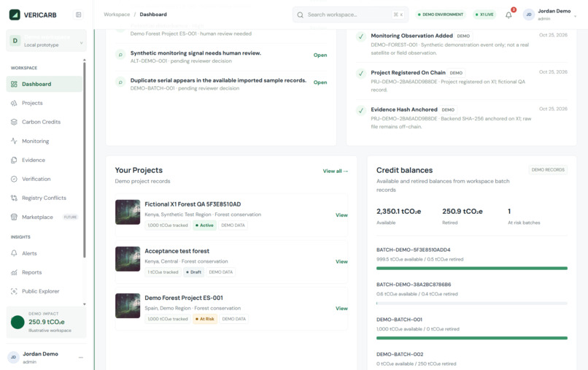Click the Public Explorer scan icon
588x370 pixels.
tap(14, 291)
